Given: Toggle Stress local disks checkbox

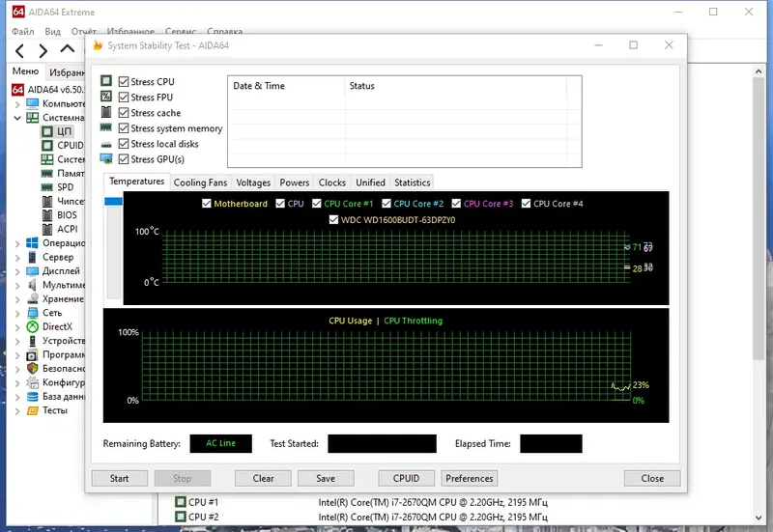Looking at the screenshot, I should coord(124,144).
